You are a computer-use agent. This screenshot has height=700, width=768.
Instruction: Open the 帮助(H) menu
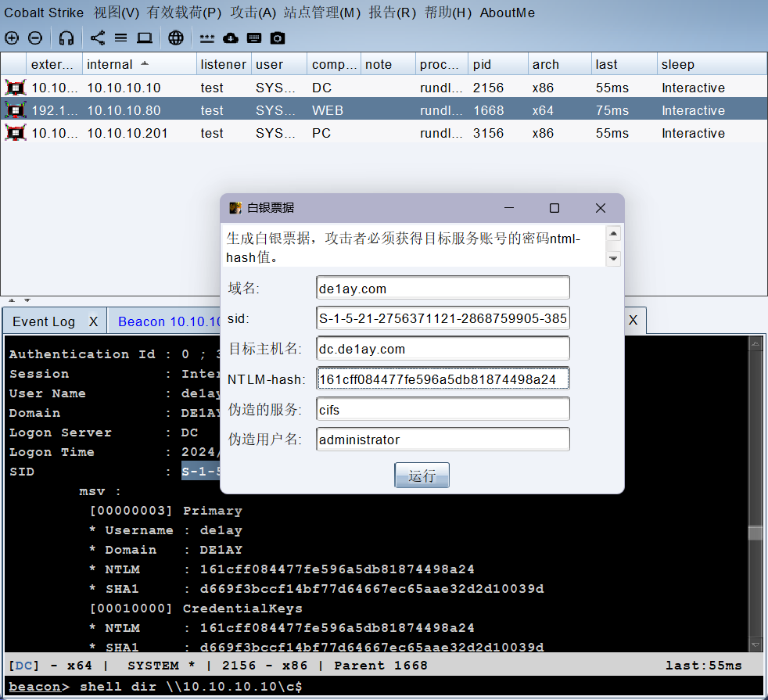coord(448,13)
